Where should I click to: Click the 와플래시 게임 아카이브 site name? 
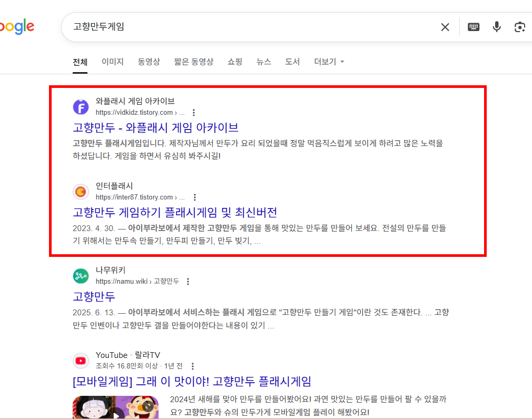(x=135, y=101)
